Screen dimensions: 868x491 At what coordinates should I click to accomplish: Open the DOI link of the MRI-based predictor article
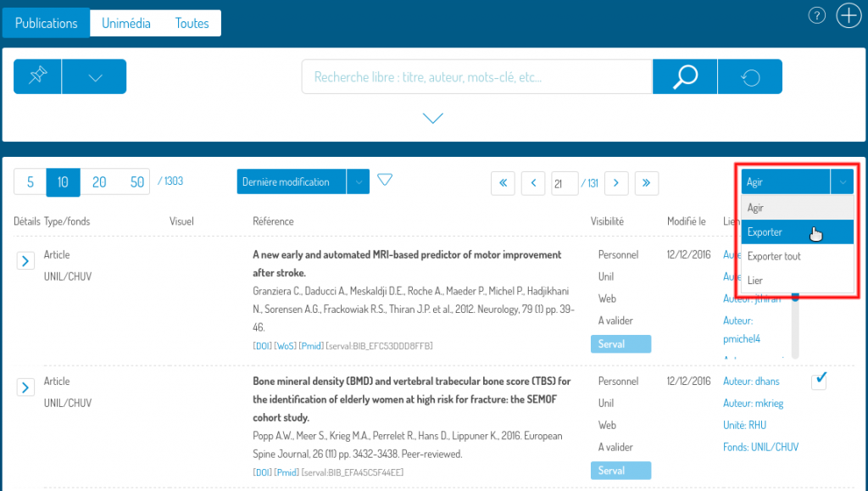pos(263,346)
